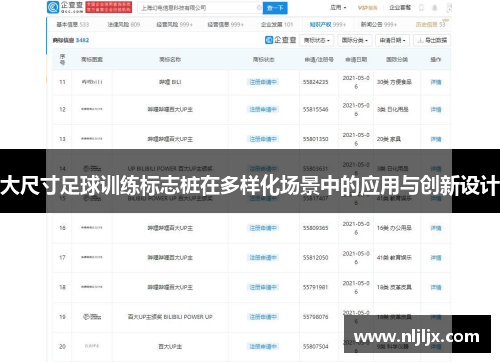Click 20类 家具 class cell
Viewport: 500px width, 362px height.
coord(389,139)
